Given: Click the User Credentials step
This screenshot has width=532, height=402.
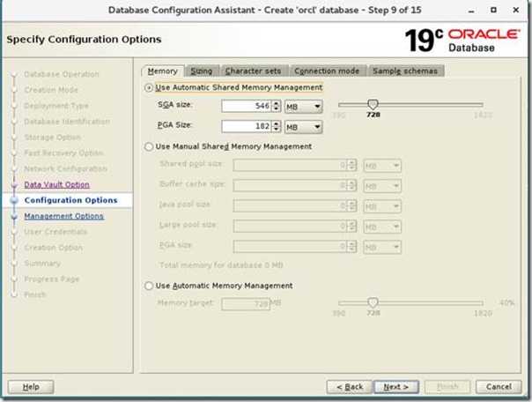Looking at the screenshot, I should [x=55, y=232].
